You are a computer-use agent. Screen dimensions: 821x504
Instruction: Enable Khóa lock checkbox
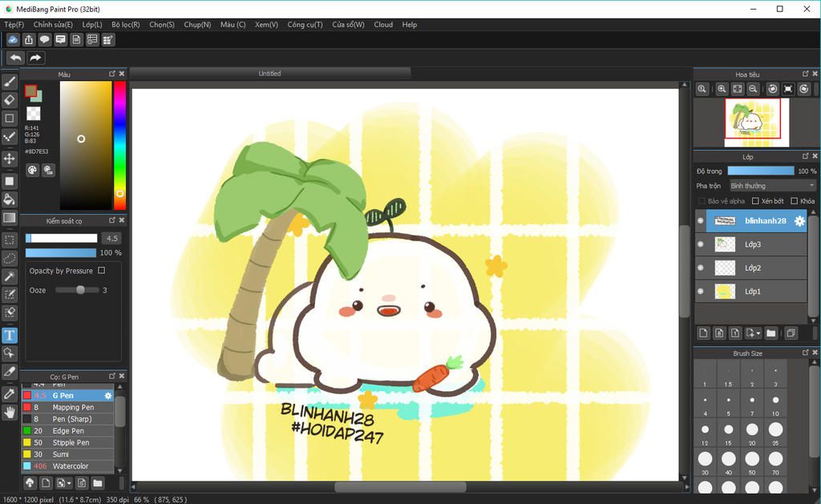[x=795, y=201]
